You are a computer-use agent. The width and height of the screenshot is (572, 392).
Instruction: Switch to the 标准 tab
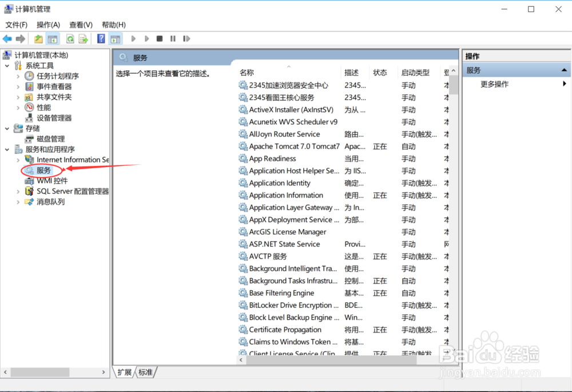(145, 372)
